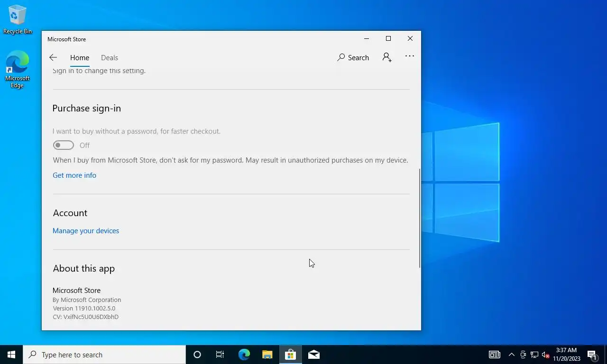This screenshot has width=607, height=364.
Task: Open the Windows Start menu
Action: 11,355
